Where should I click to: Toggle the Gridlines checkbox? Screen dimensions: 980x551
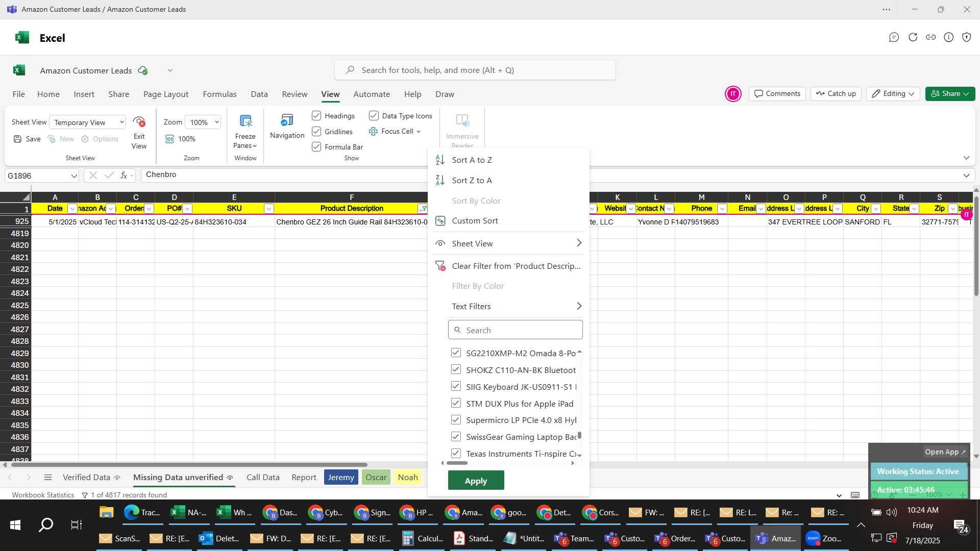[316, 132]
